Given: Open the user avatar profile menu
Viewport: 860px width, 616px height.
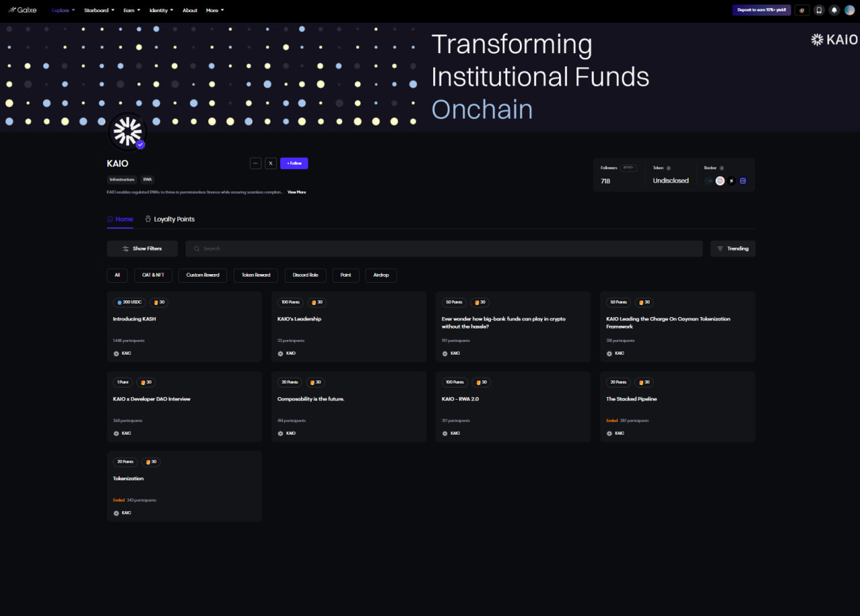Looking at the screenshot, I should pyautogui.click(x=849, y=10).
